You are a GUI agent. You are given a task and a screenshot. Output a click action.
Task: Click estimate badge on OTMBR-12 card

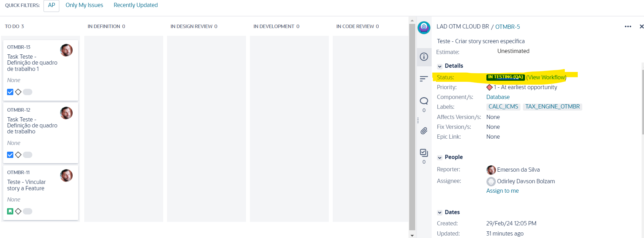[28, 155]
